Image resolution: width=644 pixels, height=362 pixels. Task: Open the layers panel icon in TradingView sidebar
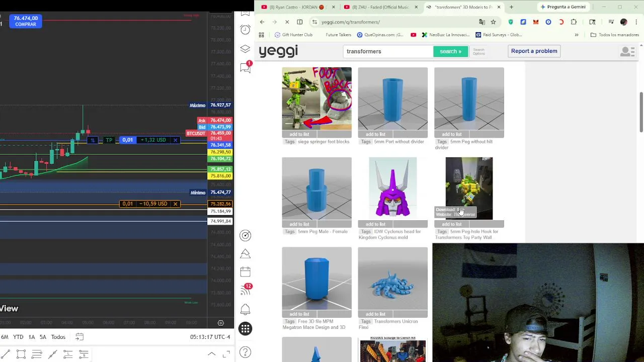pos(245,48)
